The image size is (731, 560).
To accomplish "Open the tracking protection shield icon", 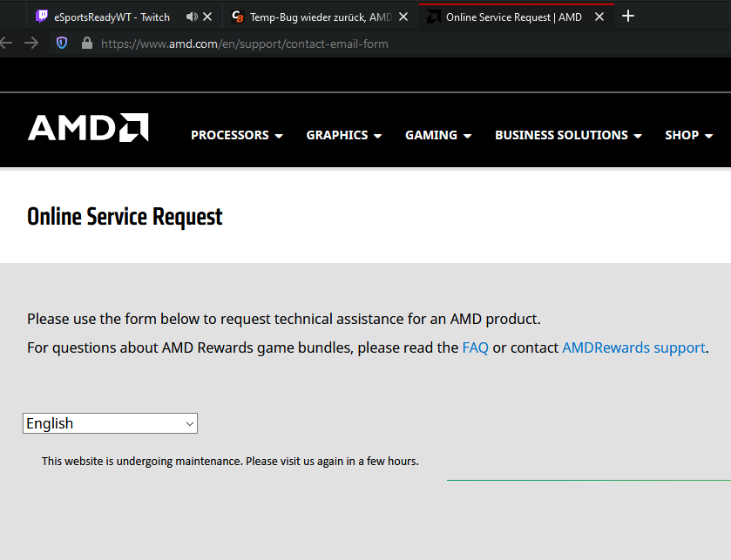I will click(62, 44).
